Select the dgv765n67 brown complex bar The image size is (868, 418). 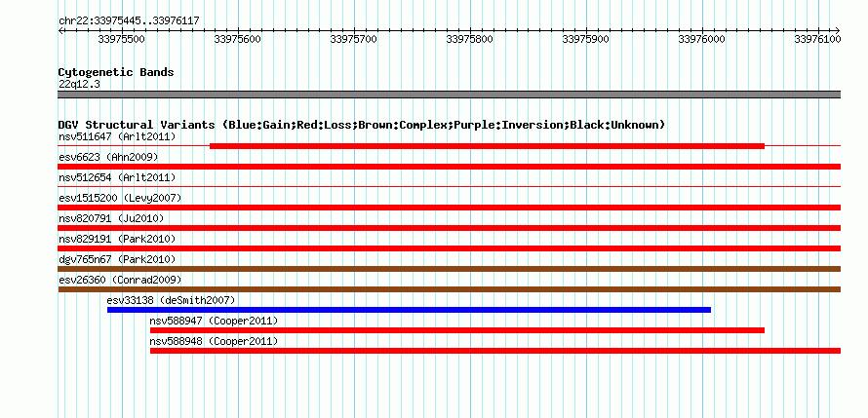coord(449,269)
